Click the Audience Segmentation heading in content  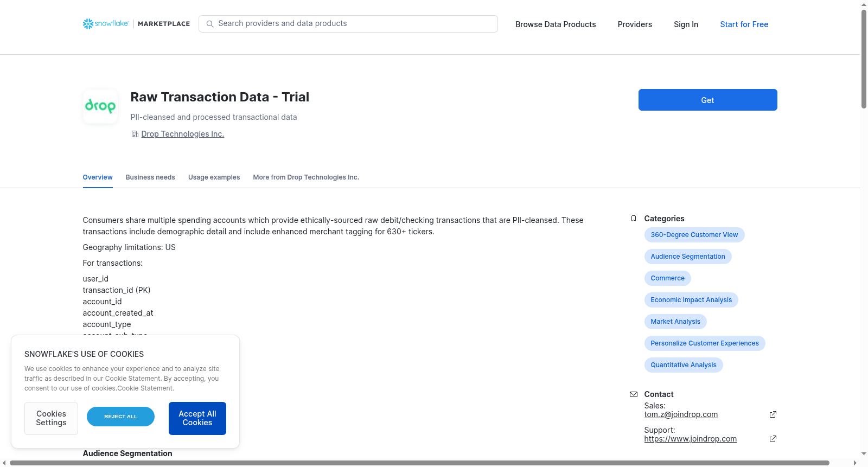tap(127, 453)
